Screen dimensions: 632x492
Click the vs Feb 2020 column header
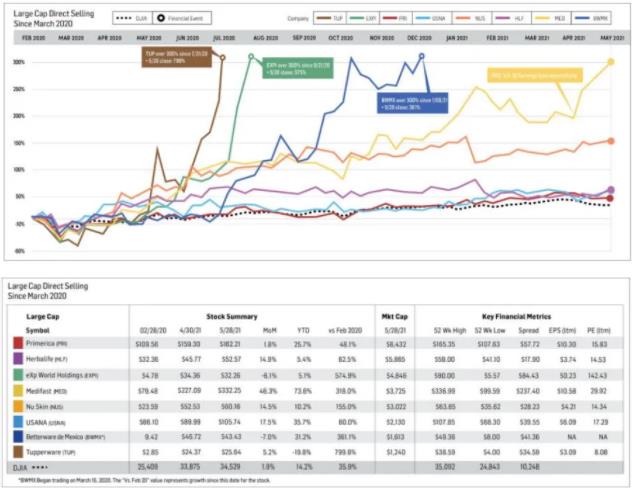point(345,330)
